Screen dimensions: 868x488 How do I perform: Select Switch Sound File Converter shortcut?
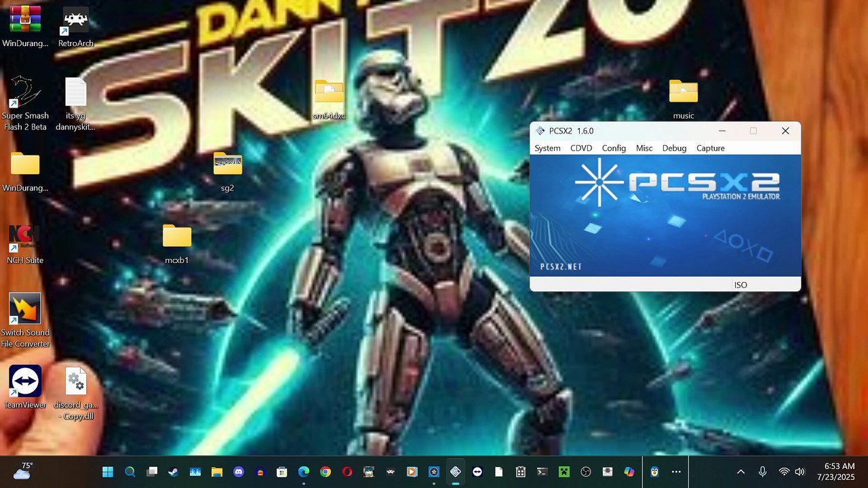(x=25, y=320)
